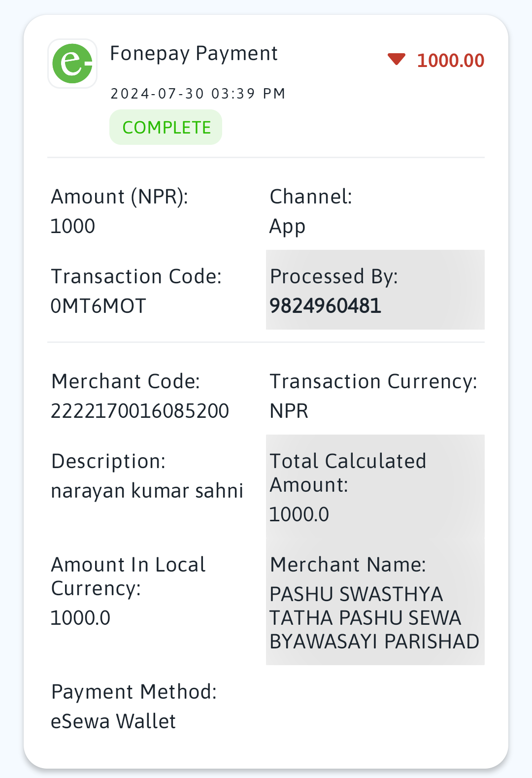Select merchant code 2222170016085200
532x778 pixels.
click(140, 411)
